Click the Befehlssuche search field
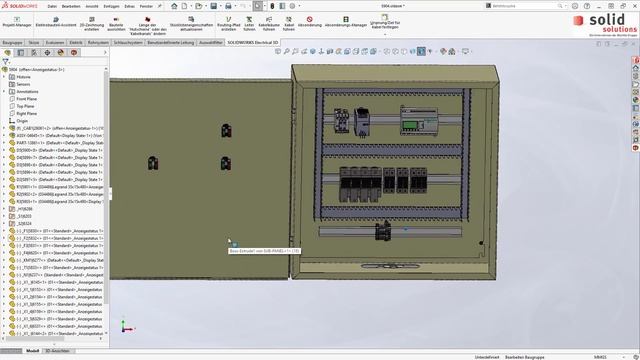This screenshot has width=640, height=360. pos(524,6)
